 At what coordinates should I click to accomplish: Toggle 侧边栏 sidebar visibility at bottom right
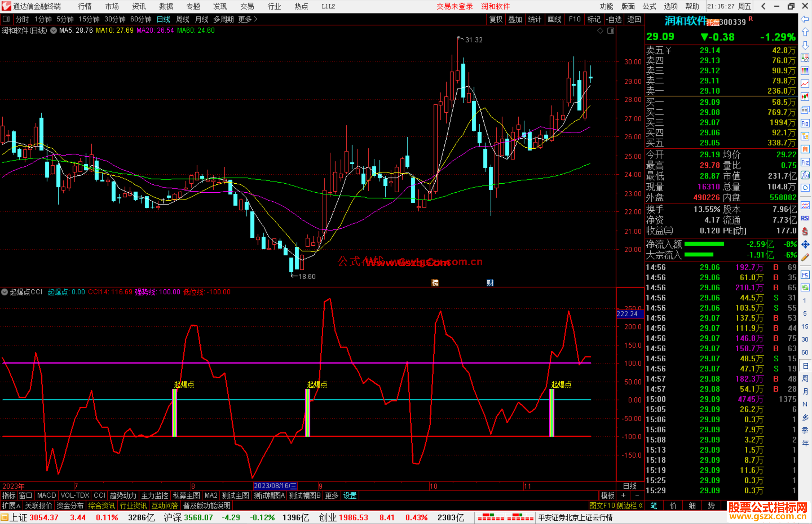629,506
